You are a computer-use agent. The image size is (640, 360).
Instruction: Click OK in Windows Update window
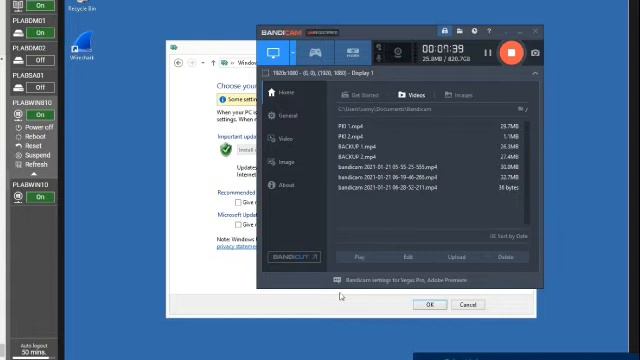pos(430,304)
